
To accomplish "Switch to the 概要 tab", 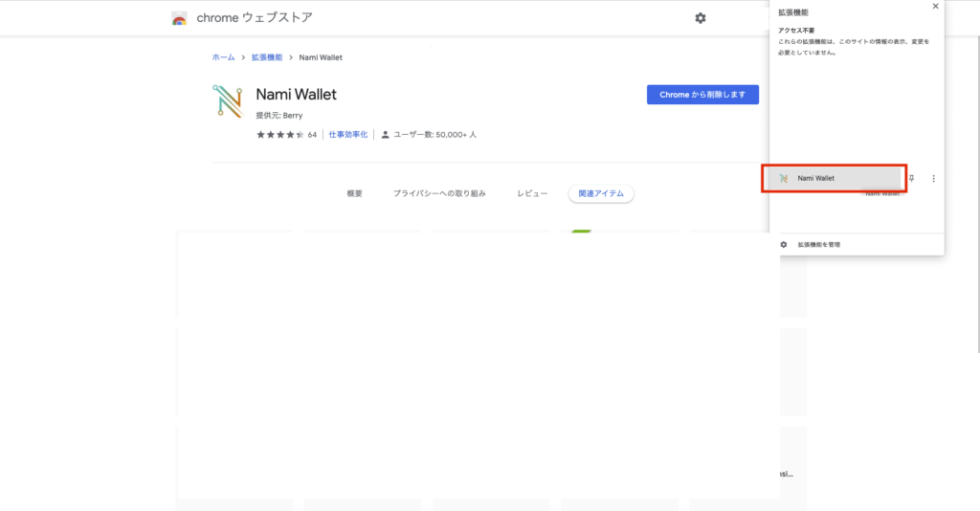I will pos(354,193).
